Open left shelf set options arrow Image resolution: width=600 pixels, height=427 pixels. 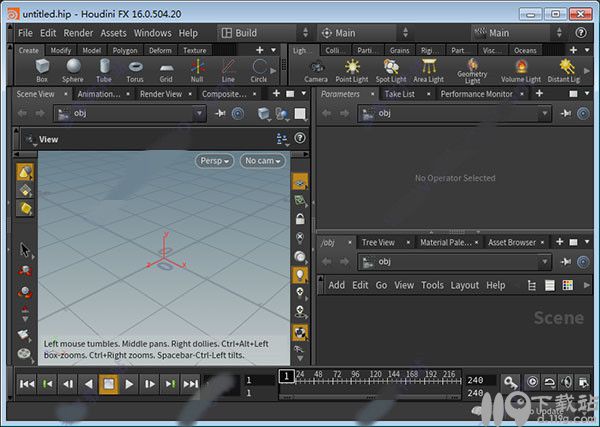click(x=274, y=50)
